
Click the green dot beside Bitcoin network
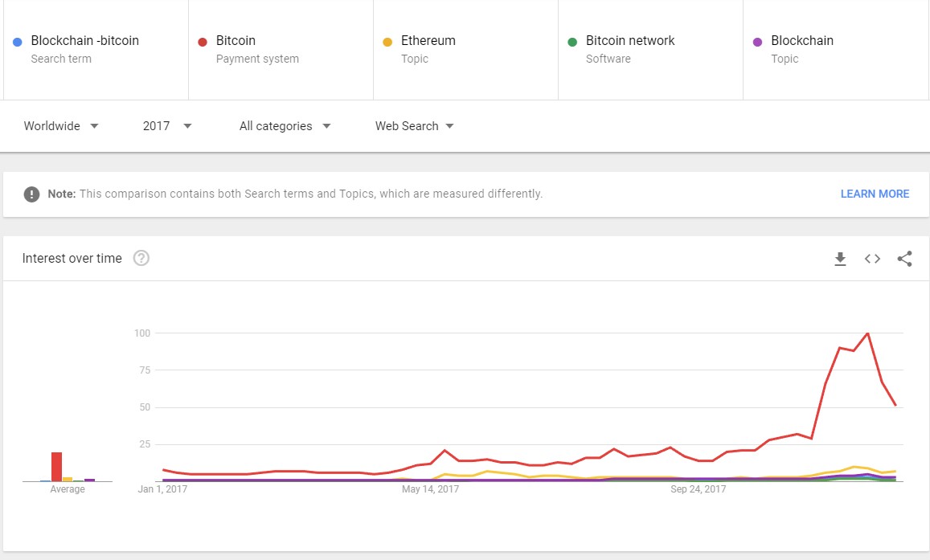(572, 42)
